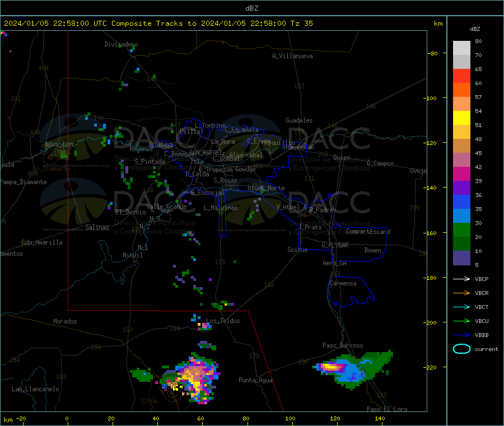Click the Lag.Llancanelo label

tap(35, 389)
